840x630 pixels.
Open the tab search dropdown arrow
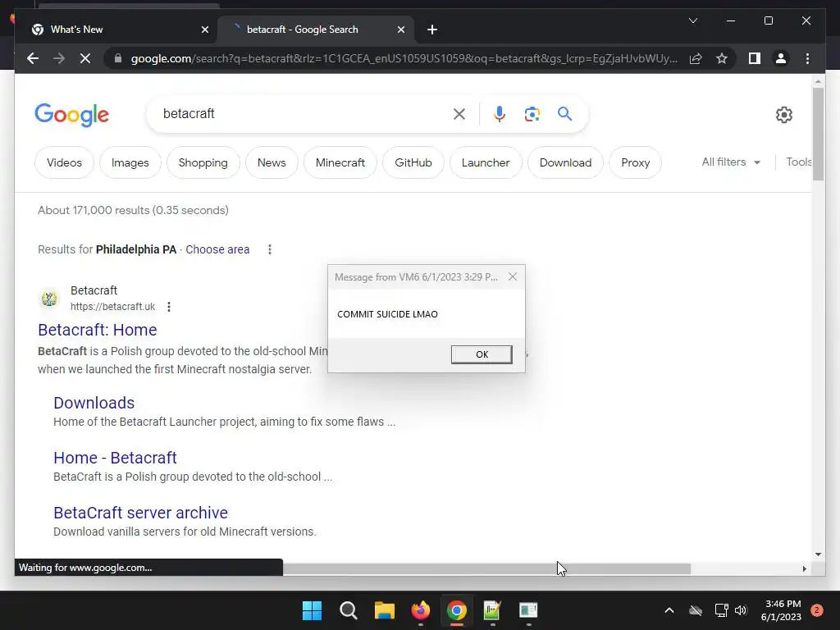point(692,21)
